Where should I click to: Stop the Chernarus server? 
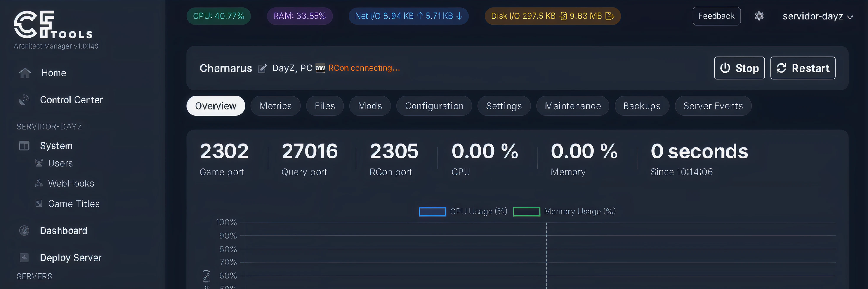[739, 68]
